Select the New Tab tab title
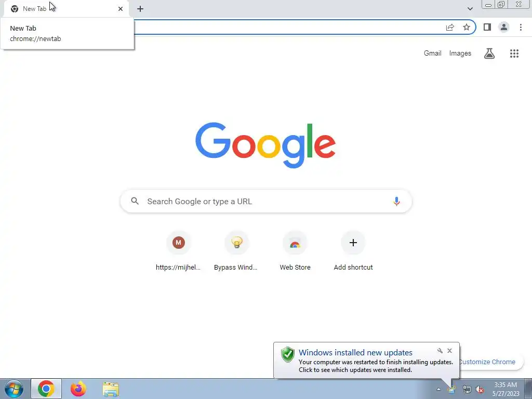Viewport: 532px width, 399px height. click(x=34, y=9)
